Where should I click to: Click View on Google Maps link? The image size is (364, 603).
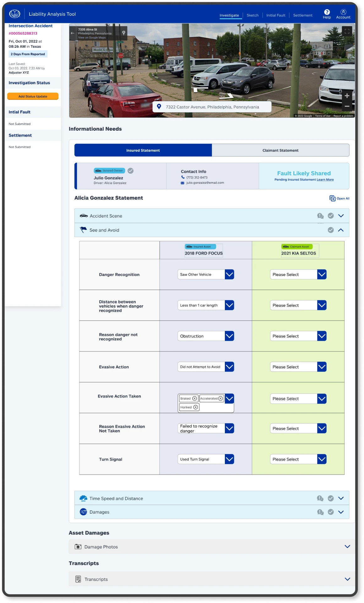[x=92, y=38]
